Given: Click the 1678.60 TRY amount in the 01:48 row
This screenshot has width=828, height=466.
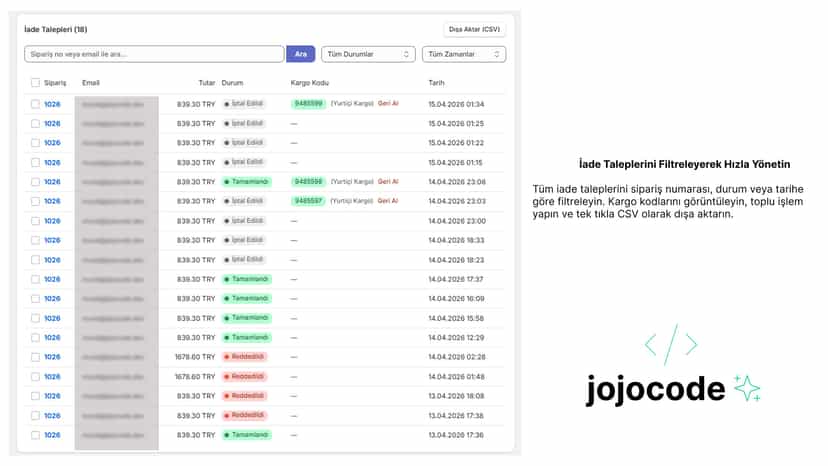Looking at the screenshot, I should click(x=195, y=377).
